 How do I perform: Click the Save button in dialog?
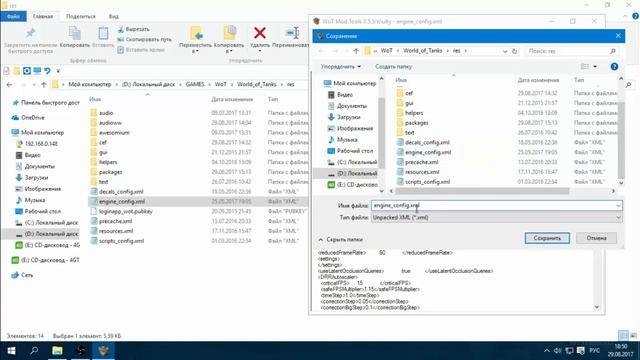[x=547, y=238]
